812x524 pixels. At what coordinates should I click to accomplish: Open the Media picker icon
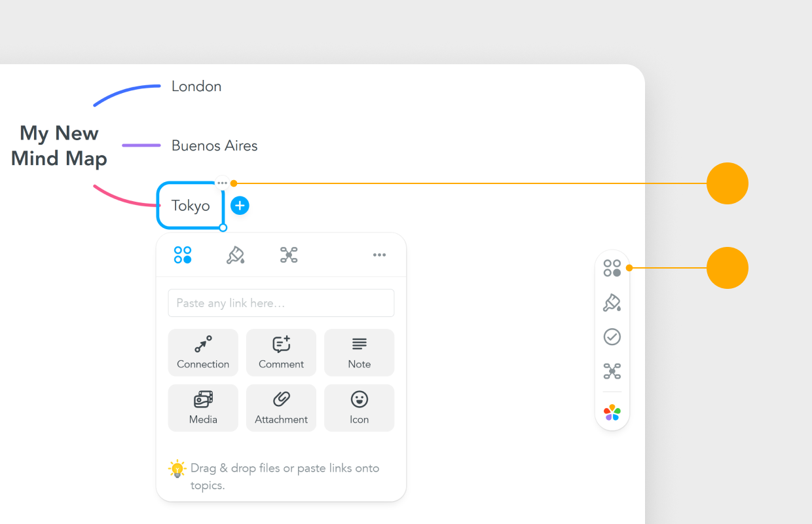pyautogui.click(x=203, y=407)
